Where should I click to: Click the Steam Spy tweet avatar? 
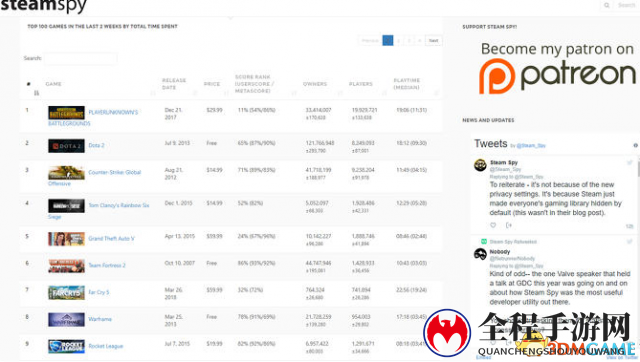click(x=480, y=165)
